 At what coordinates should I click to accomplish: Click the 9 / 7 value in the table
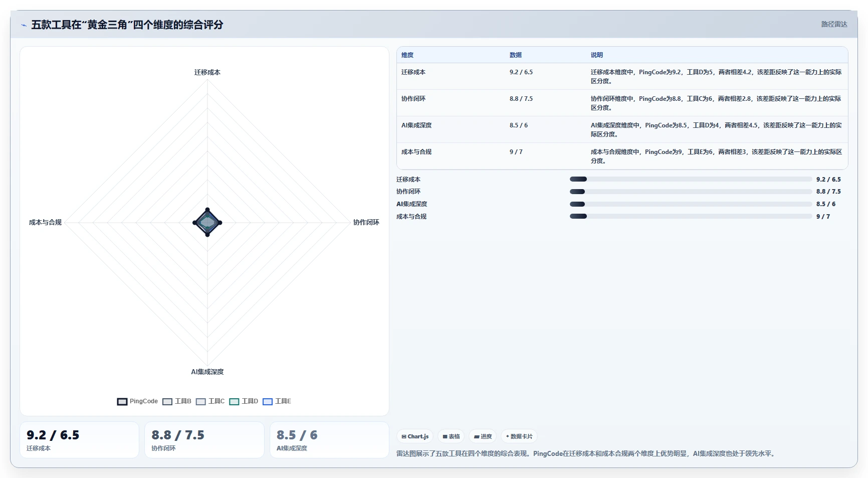[x=516, y=152]
